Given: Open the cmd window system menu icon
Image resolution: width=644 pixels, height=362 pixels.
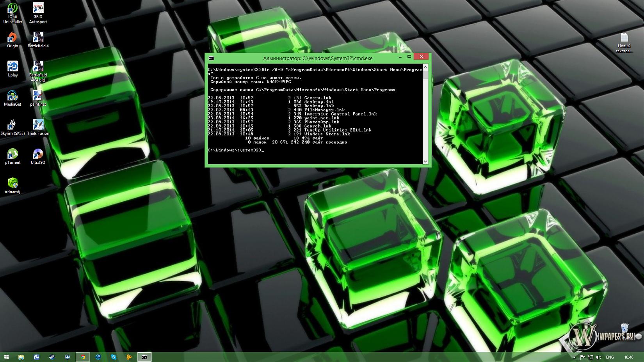Looking at the screenshot, I should (x=211, y=58).
